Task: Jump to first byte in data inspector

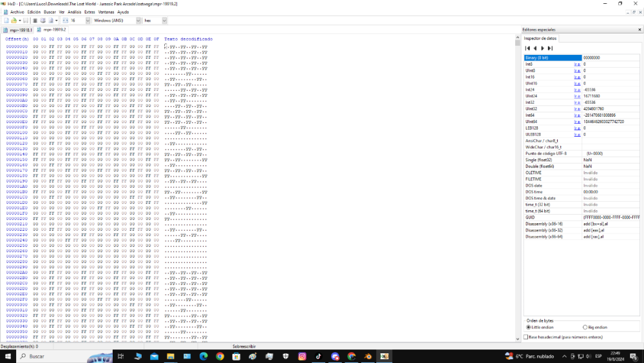Action: (x=528, y=48)
